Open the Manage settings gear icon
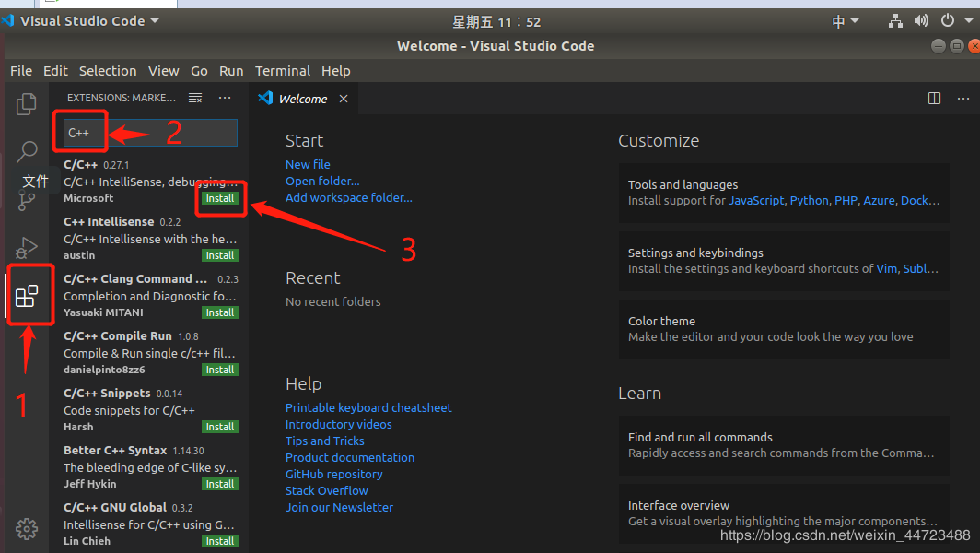980x553 pixels. [26, 528]
